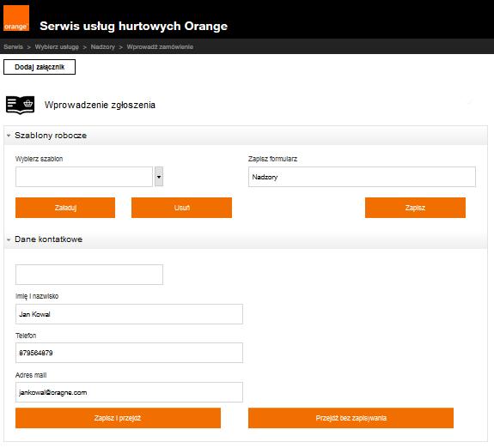Click the Dodaj załącznik button
494x448 pixels.
[40, 67]
